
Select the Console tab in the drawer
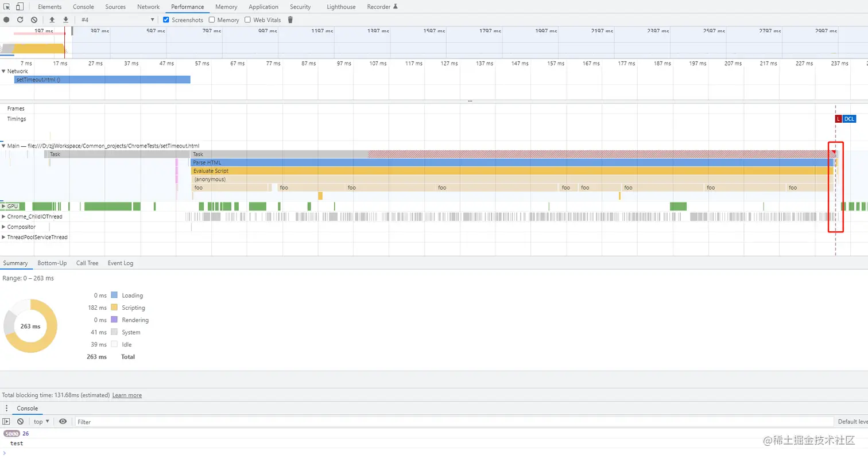click(27, 409)
